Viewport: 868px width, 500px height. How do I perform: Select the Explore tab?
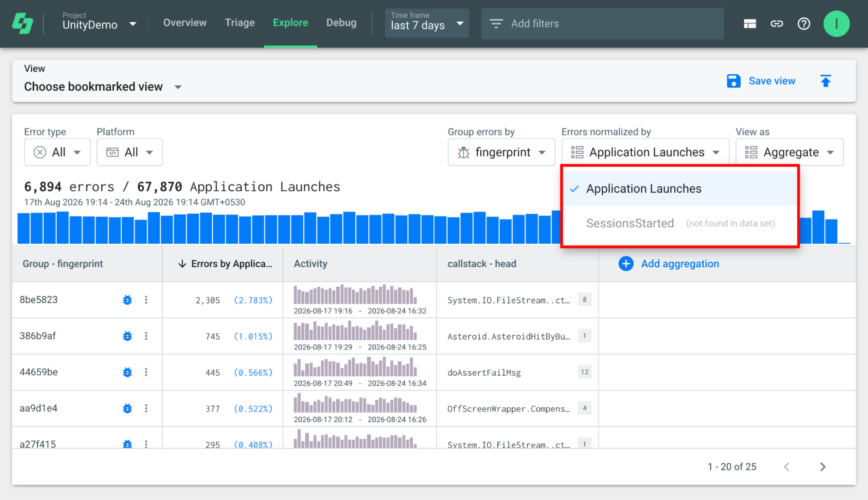point(290,23)
